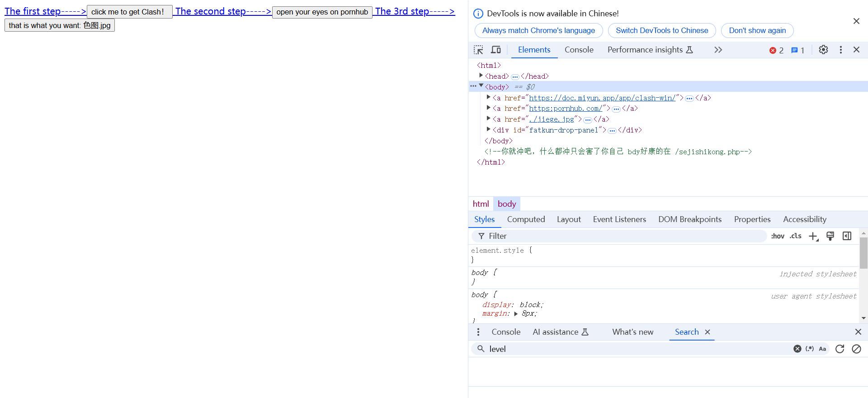Open the Properties tab
Viewport: 868px width, 398px height.
tap(752, 219)
